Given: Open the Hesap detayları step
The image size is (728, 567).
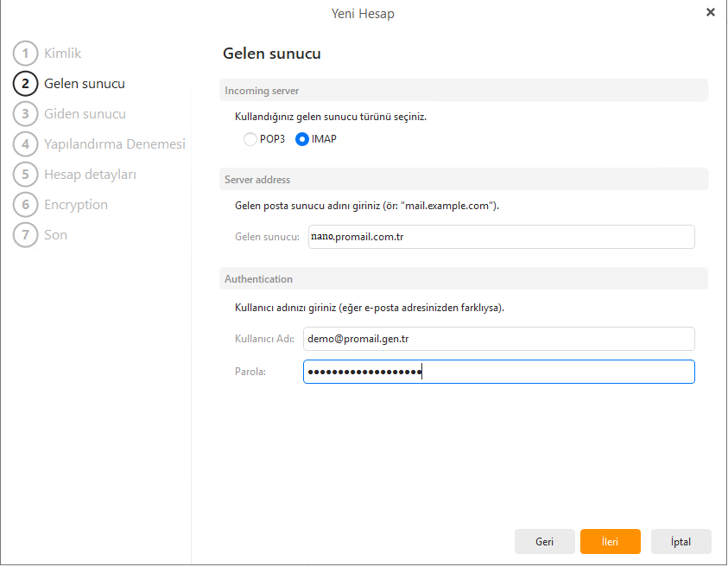Looking at the screenshot, I should click(x=90, y=175).
